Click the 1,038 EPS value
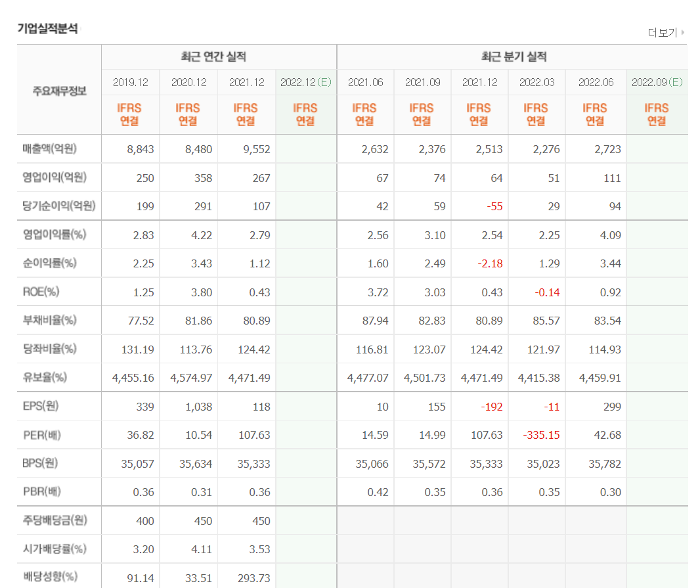Viewport: 700px width, 588px height. 199,407
